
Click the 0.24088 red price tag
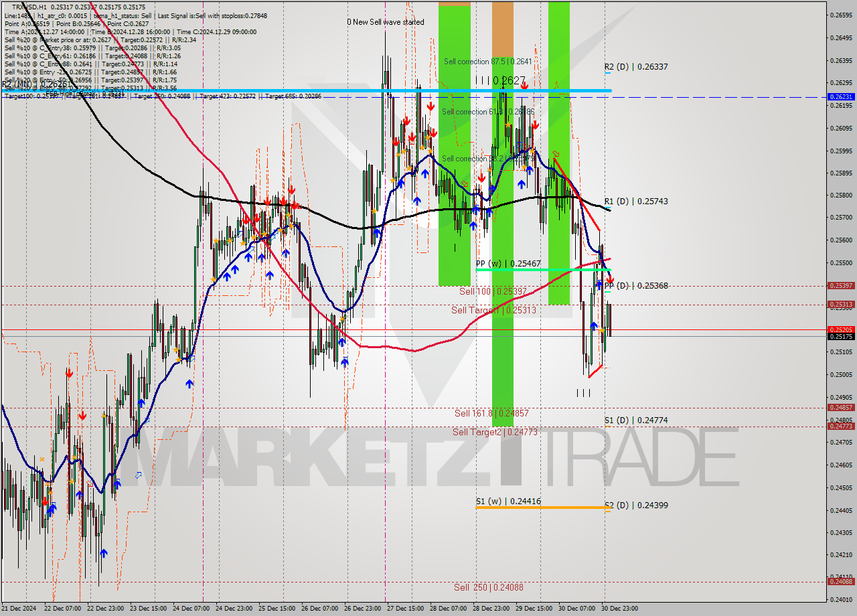pyautogui.click(x=841, y=581)
